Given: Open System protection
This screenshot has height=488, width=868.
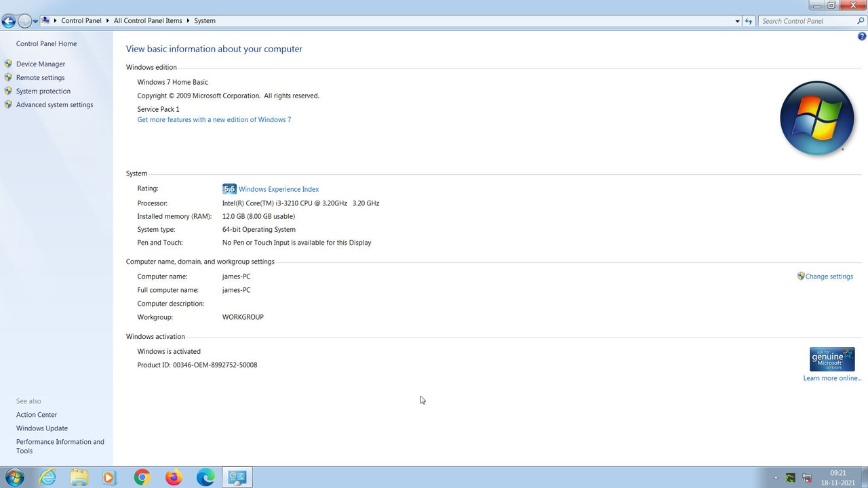Looking at the screenshot, I should 43,91.
